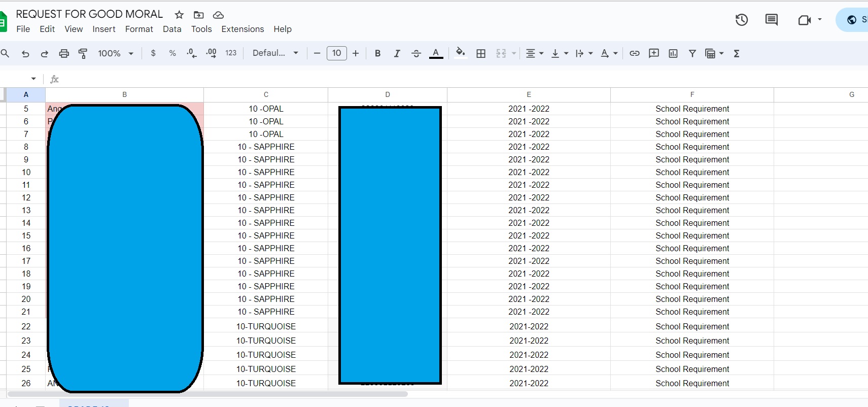Check cloud save document status
The width and height of the screenshot is (868, 407).
click(x=218, y=15)
